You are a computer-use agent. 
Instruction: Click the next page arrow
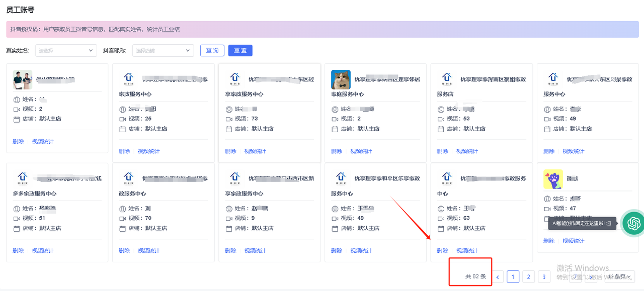coord(590,276)
